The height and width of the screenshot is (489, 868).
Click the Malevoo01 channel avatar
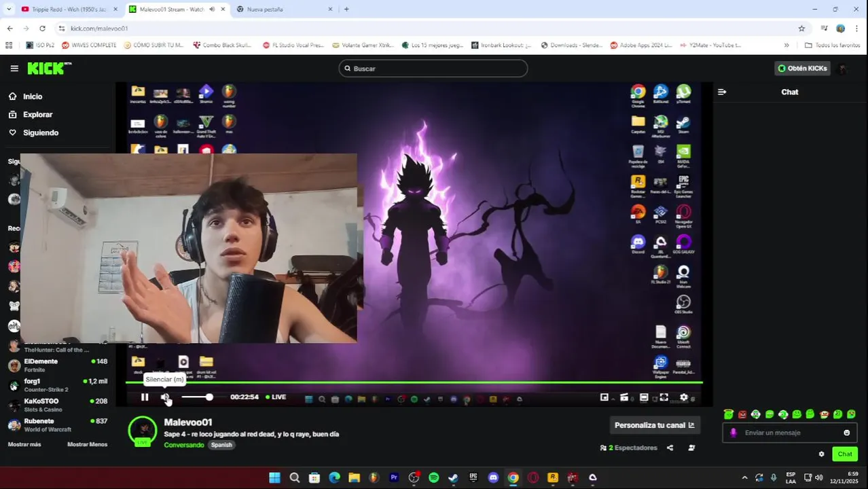click(143, 431)
